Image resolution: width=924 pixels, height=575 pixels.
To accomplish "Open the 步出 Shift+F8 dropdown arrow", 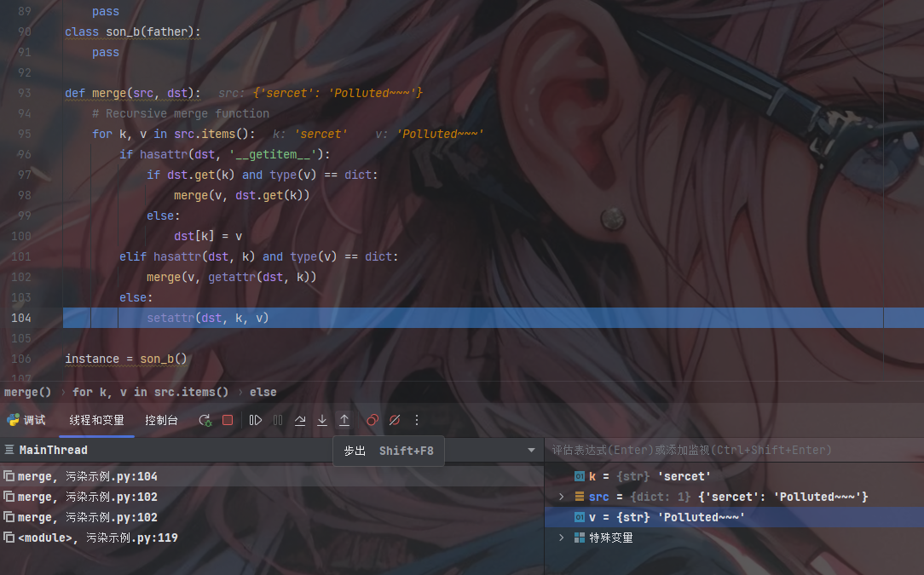I will click(531, 450).
